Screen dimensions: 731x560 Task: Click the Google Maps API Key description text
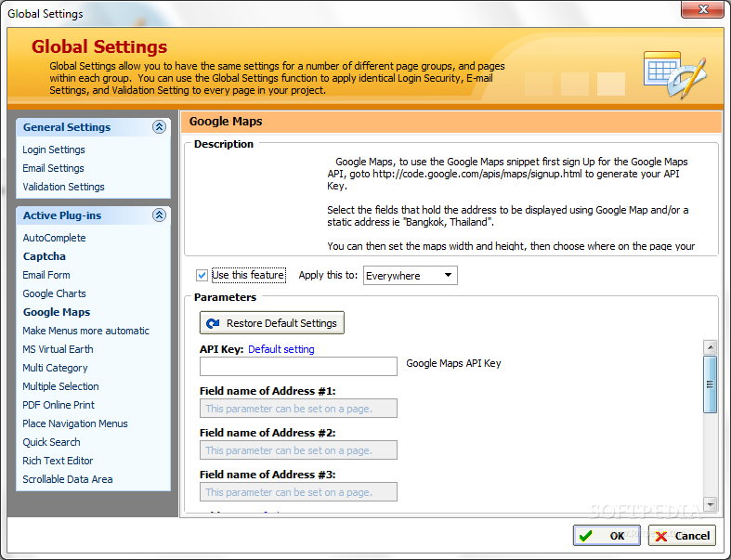453,363
